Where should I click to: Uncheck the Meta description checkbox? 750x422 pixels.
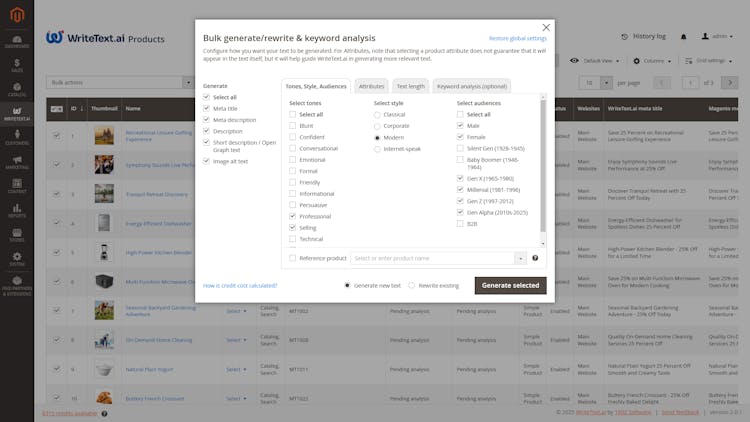point(206,120)
